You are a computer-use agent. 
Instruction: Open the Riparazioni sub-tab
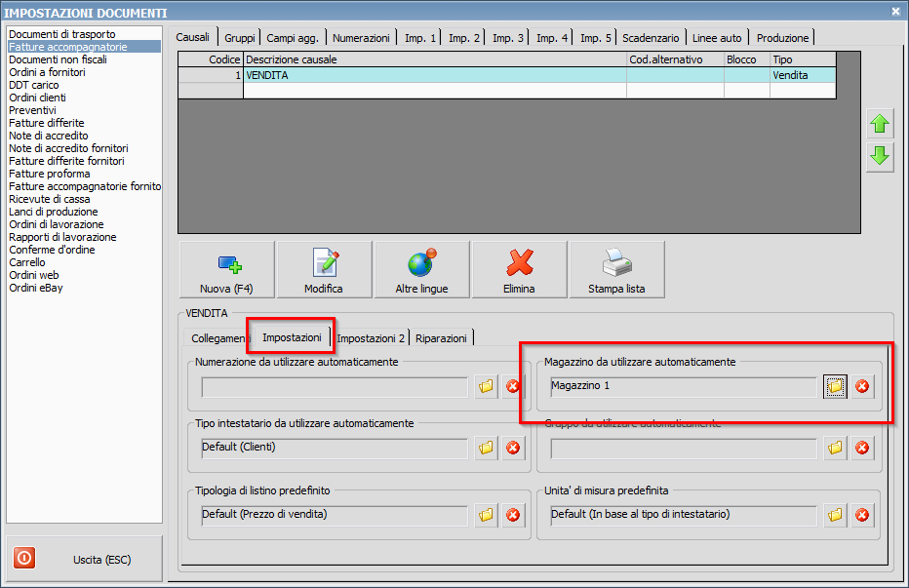coord(441,338)
